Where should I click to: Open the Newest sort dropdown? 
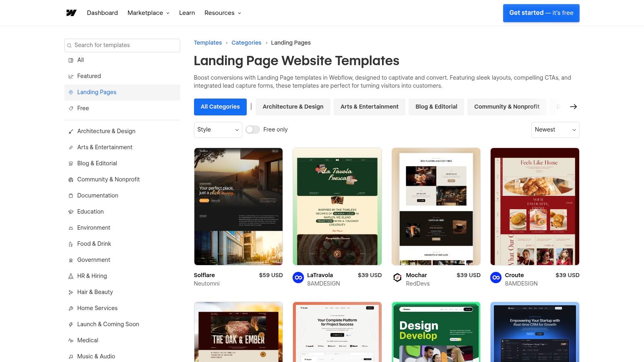click(x=555, y=130)
